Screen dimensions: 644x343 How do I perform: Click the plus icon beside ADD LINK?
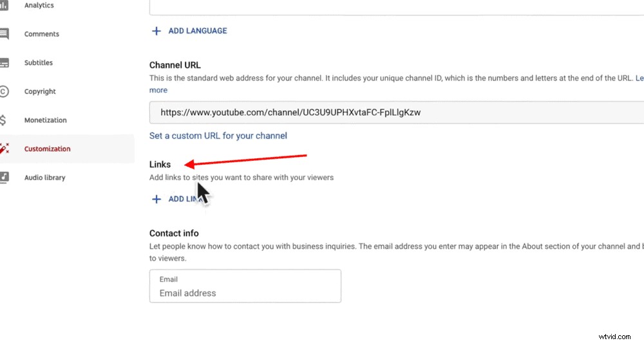[156, 199]
